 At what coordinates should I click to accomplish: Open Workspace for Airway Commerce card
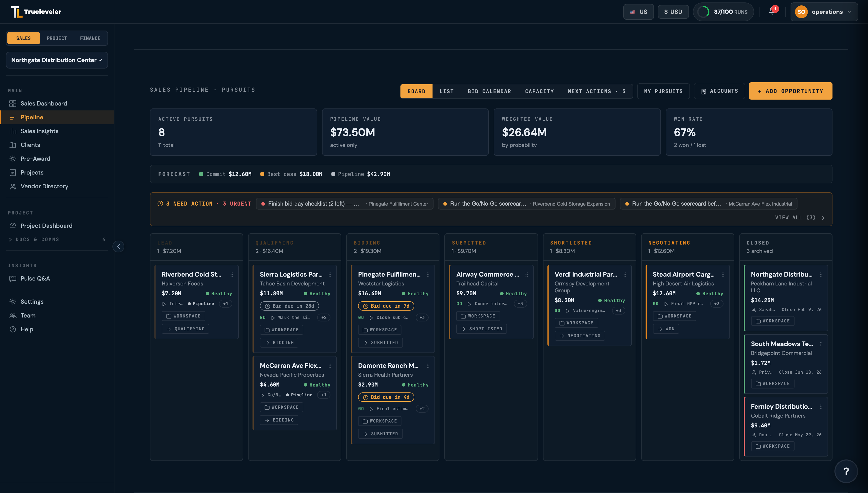[478, 316]
